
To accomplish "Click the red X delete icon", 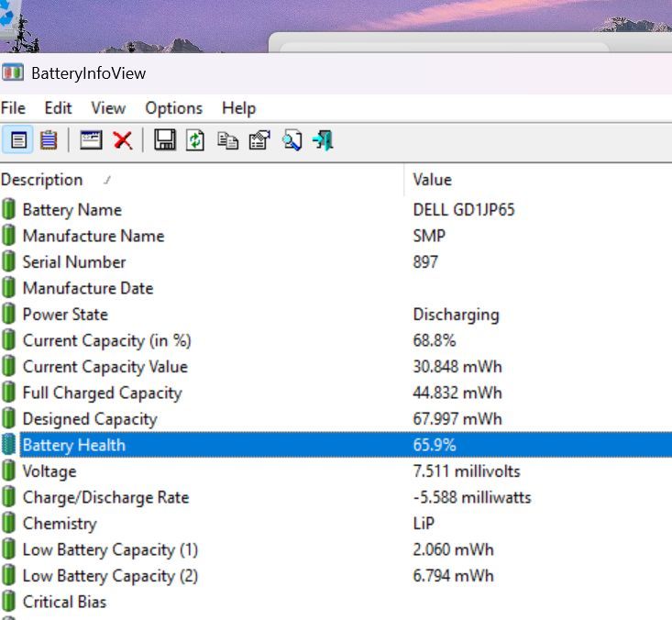I will tap(123, 140).
